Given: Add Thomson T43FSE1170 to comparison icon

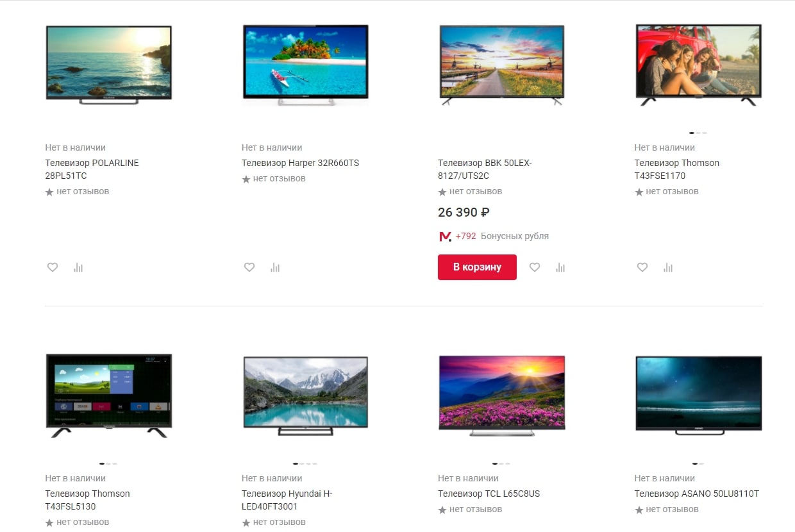Looking at the screenshot, I should pyautogui.click(x=668, y=267).
